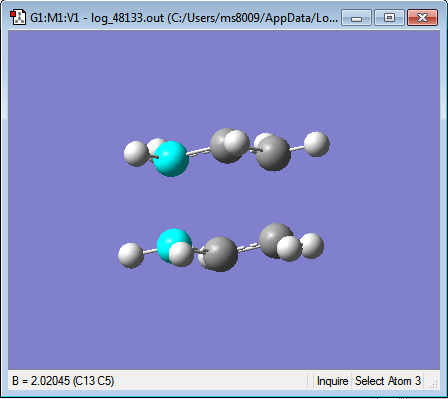Pick the leftmost white hydrogen of upper molecule
Screen dimensions: 448x399
[x=136, y=154]
